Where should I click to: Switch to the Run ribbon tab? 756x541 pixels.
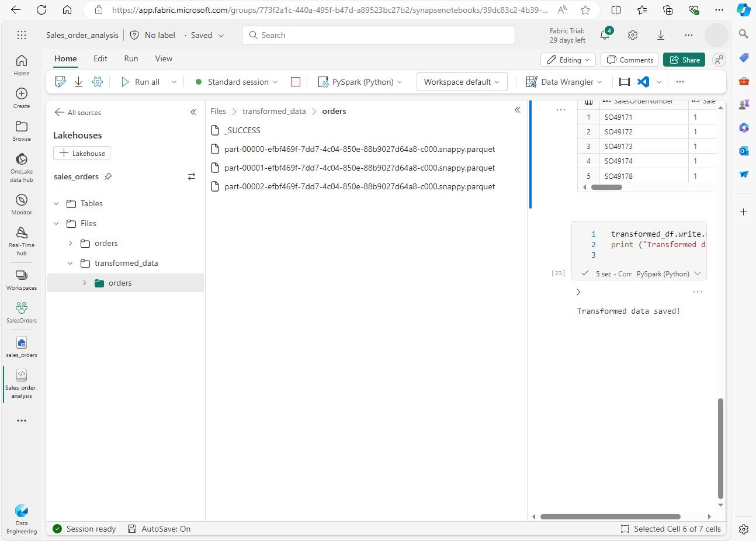pyautogui.click(x=131, y=58)
